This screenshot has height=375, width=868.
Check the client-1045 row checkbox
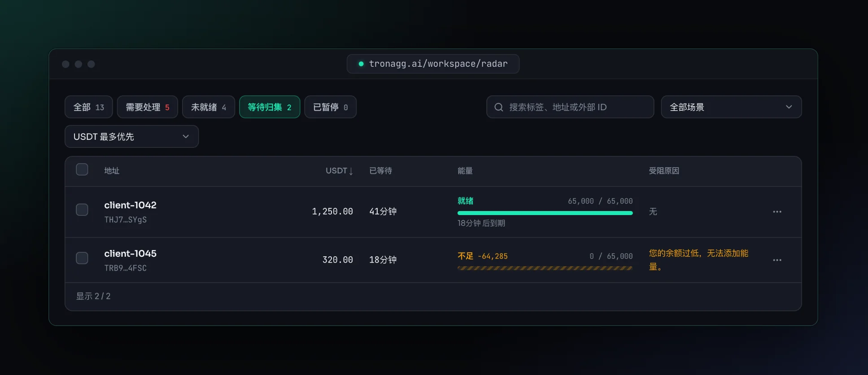click(82, 258)
